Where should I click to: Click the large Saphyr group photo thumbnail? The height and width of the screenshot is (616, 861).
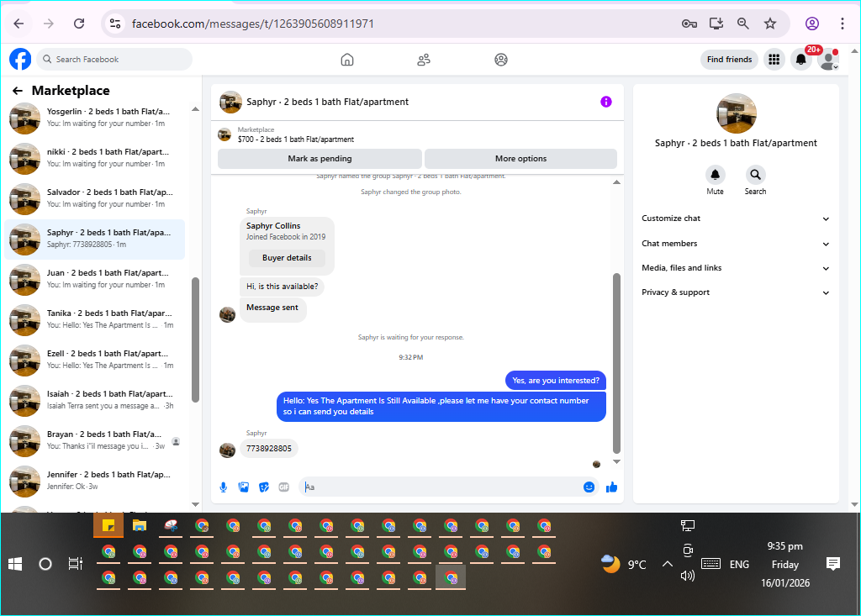[x=736, y=113]
